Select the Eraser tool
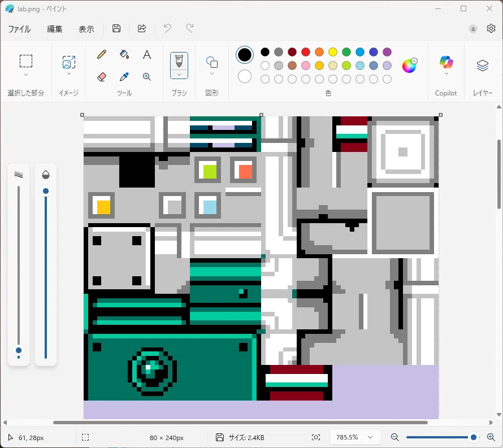503x448 pixels. [x=102, y=77]
